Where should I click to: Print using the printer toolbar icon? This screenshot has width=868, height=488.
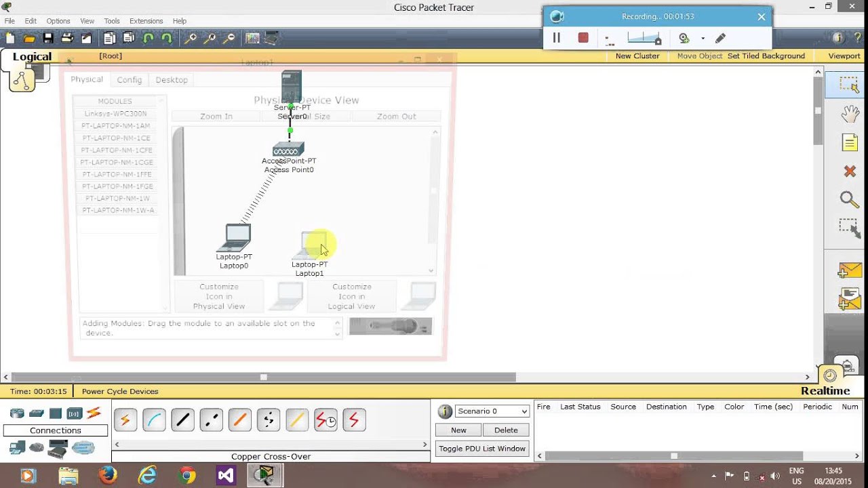click(x=67, y=38)
